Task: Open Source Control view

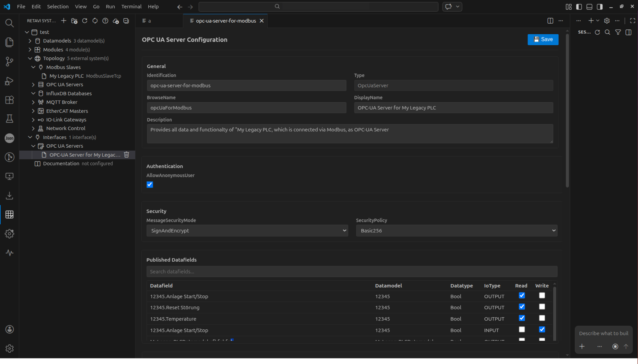Action: pyautogui.click(x=9, y=62)
